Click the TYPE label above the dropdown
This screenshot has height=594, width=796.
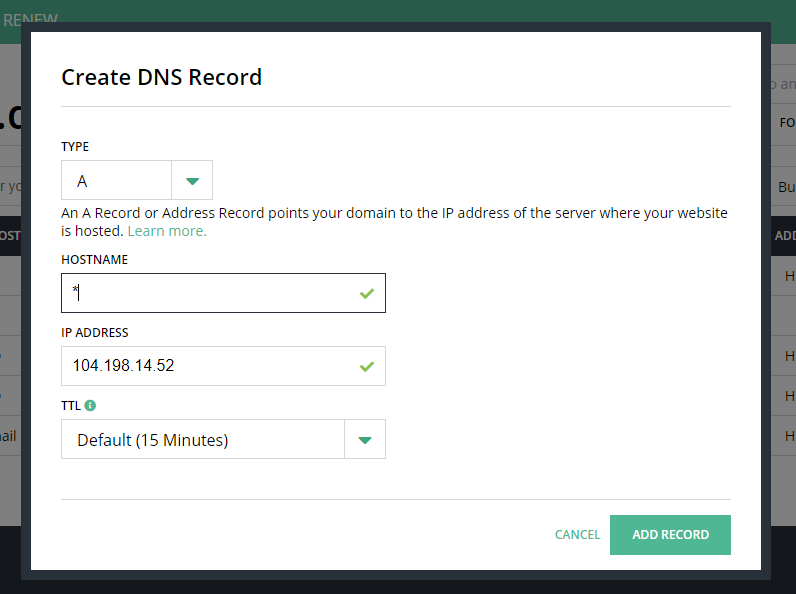click(75, 147)
